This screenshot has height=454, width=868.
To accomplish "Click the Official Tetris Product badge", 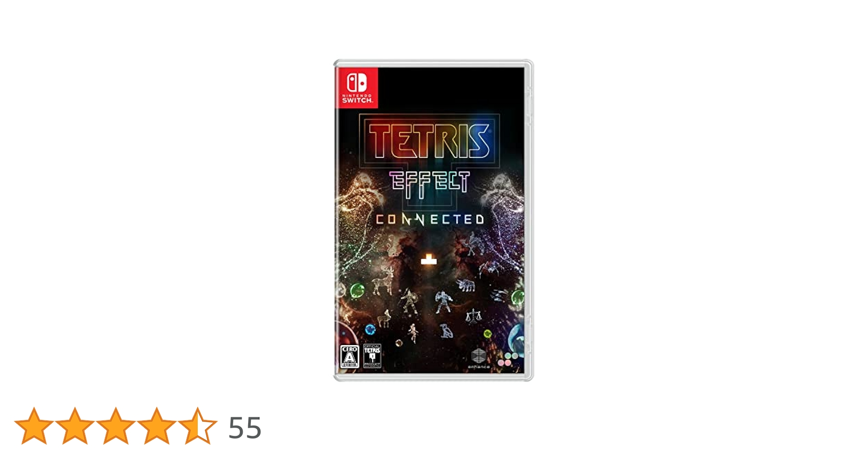I will coord(372,356).
